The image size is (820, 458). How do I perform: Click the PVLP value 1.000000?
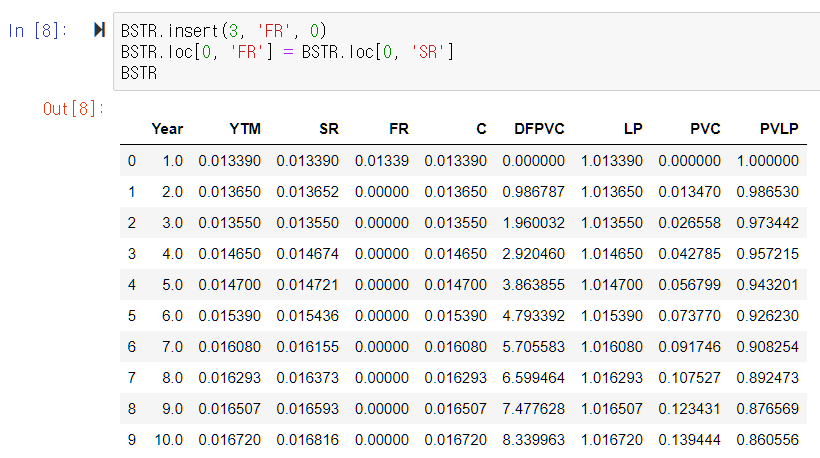pyautogui.click(x=768, y=161)
